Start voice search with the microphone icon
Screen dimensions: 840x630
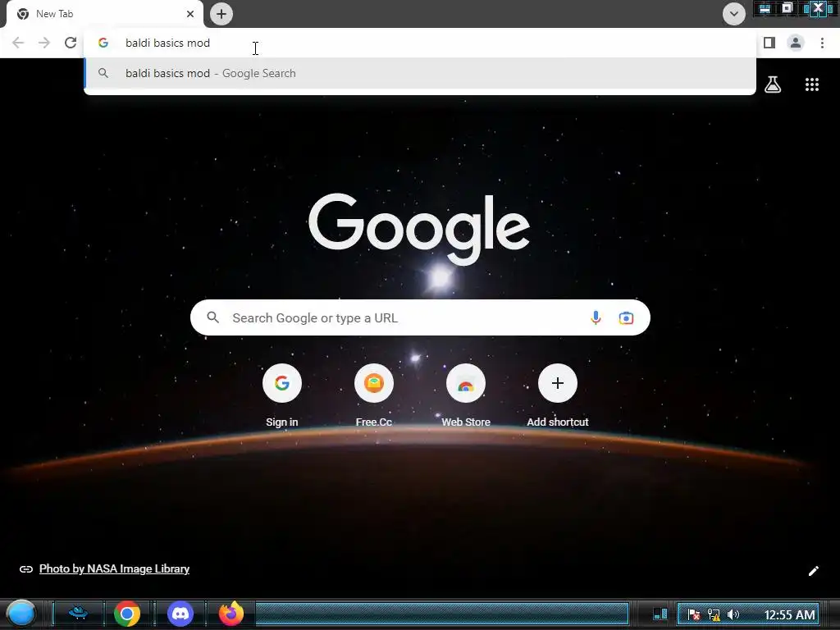[596, 317]
